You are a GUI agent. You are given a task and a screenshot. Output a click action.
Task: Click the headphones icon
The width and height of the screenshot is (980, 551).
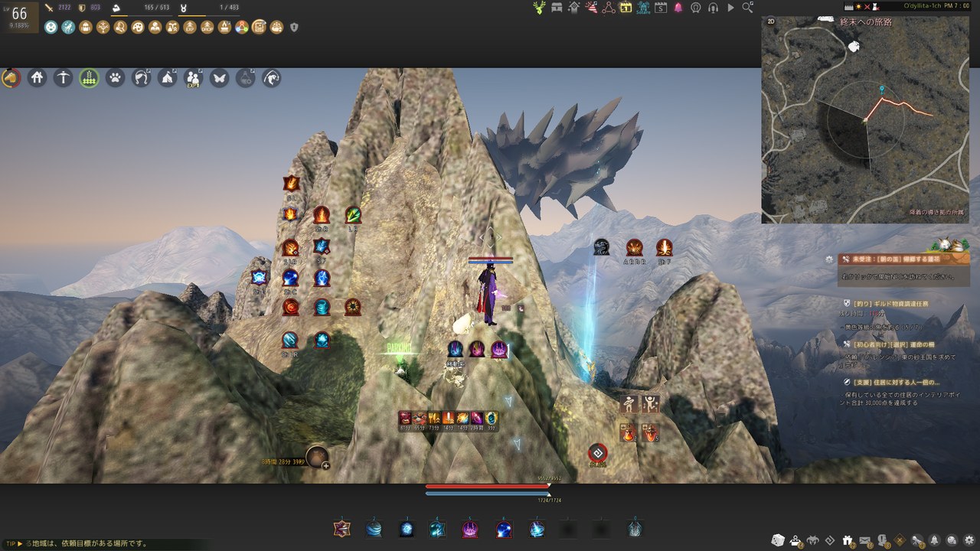point(714,8)
